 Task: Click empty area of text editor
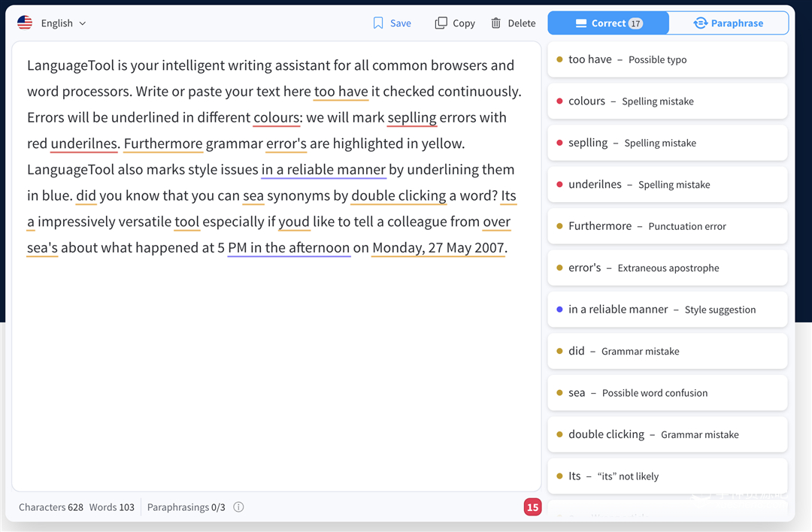coord(275,376)
